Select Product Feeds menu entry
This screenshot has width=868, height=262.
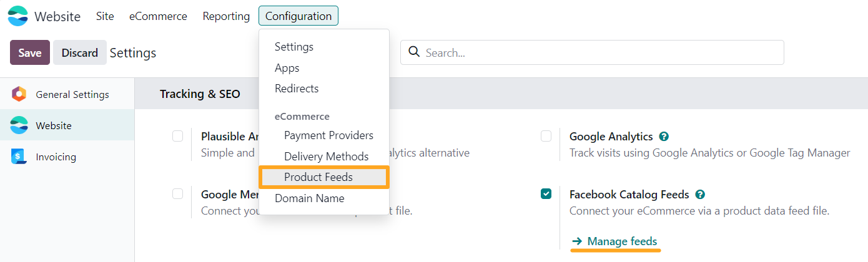(x=324, y=177)
